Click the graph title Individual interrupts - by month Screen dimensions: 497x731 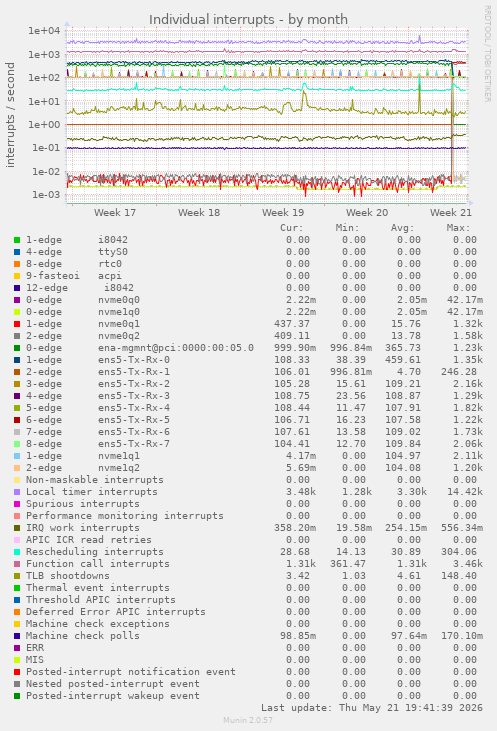(x=248, y=20)
